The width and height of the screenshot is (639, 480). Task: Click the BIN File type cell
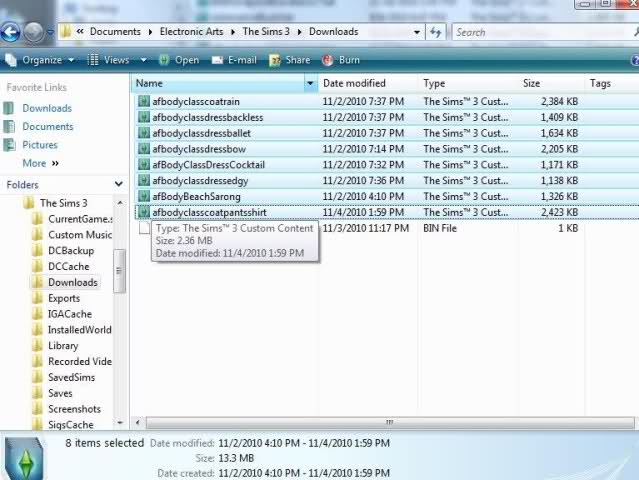pyautogui.click(x=440, y=228)
